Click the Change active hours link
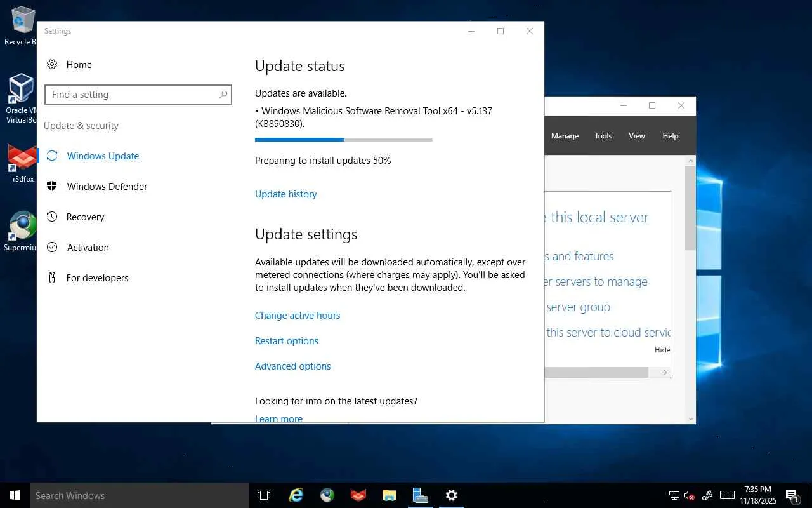This screenshot has height=508, width=812. point(298,316)
